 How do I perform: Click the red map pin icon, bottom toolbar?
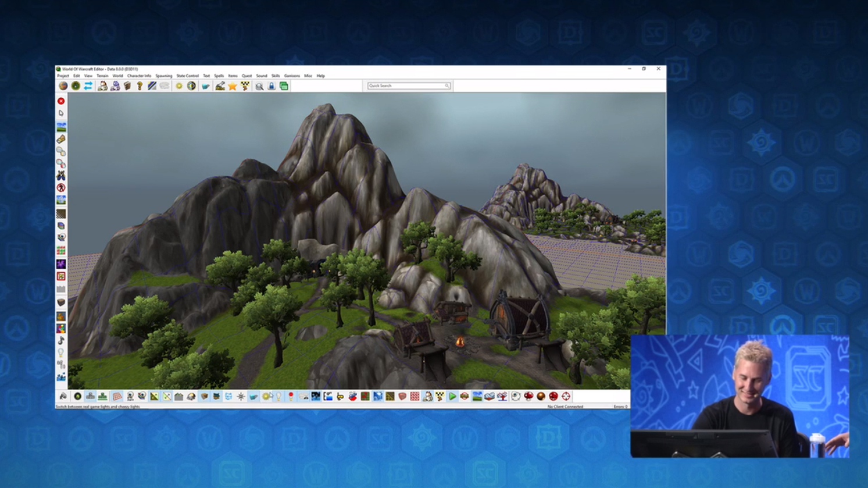[x=291, y=397]
